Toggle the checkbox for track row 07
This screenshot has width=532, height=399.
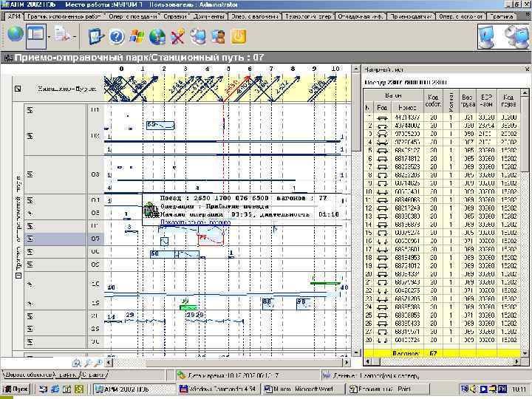[31, 239]
